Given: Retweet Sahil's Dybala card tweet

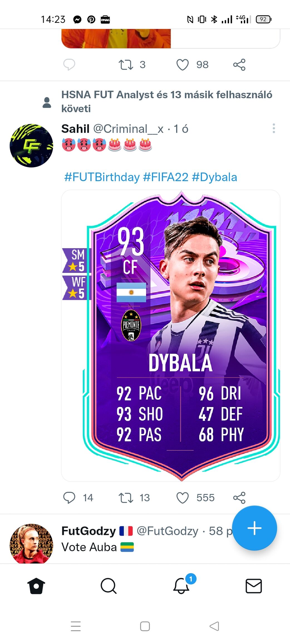Looking at the screenshot, I should pos(126,498).
